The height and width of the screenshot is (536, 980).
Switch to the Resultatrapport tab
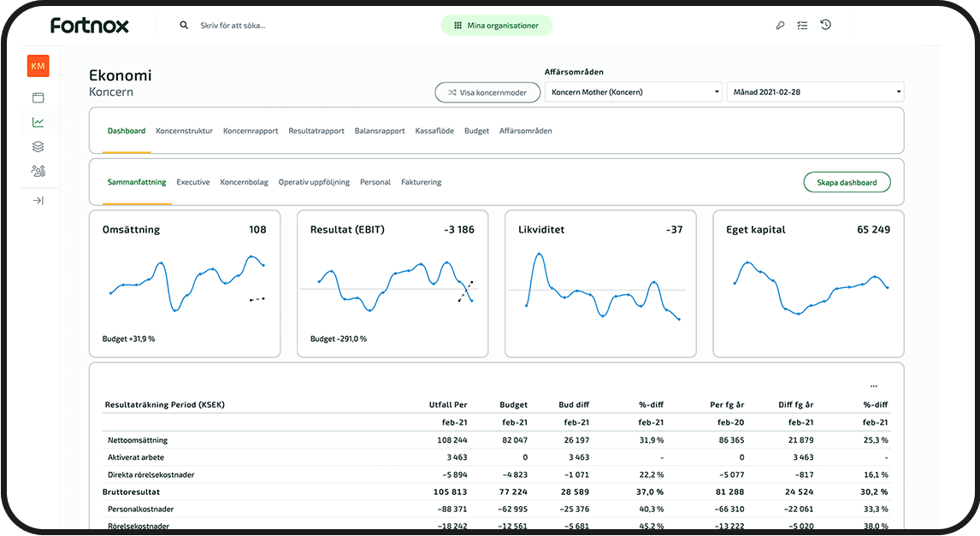click(x=316, y=131)
